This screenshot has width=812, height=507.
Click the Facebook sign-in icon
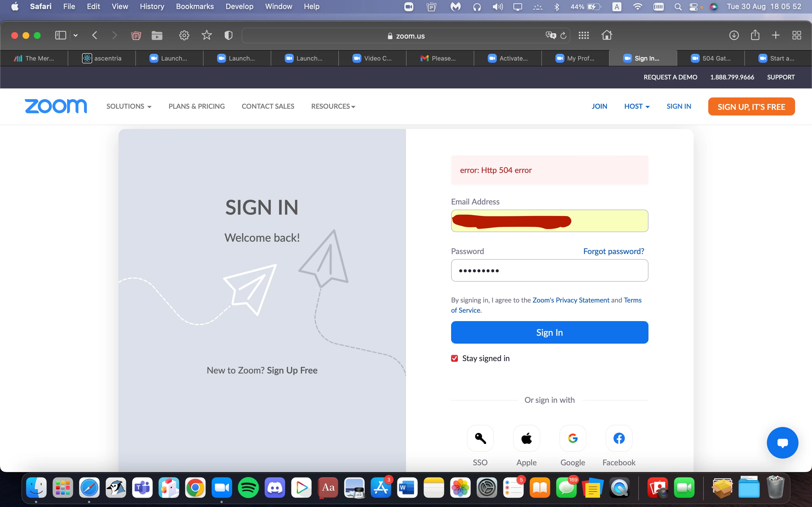tap(619, 438)
